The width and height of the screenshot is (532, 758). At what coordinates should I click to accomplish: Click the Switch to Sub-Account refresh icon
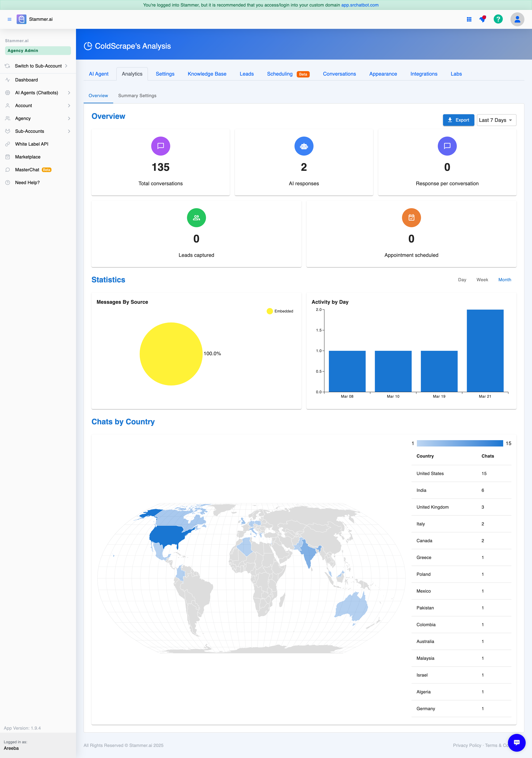pyautogui.click(x=8, y=66)
